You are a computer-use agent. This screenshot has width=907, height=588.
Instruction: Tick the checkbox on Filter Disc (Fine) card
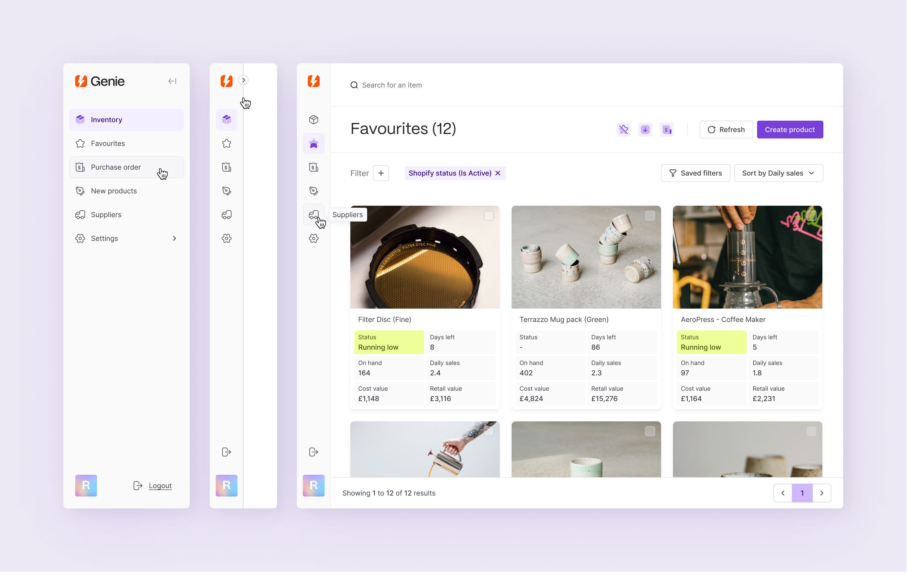click(489, 216)
